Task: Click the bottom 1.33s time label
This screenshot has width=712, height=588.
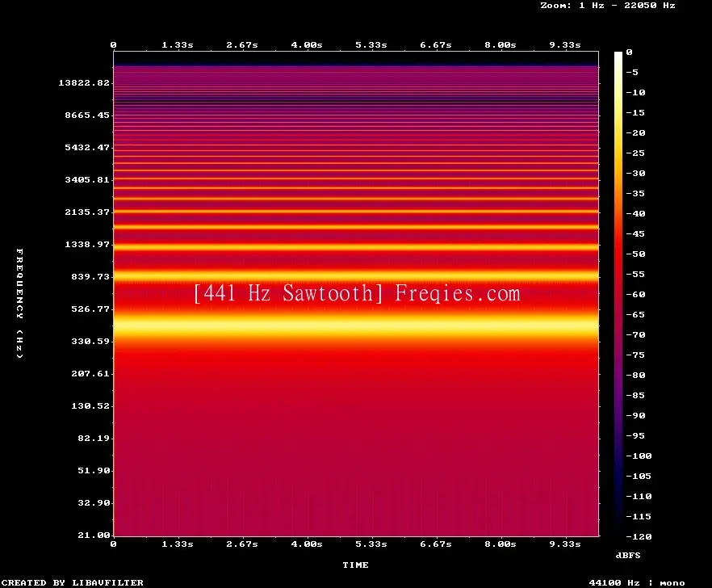Action: coord(178,544)
